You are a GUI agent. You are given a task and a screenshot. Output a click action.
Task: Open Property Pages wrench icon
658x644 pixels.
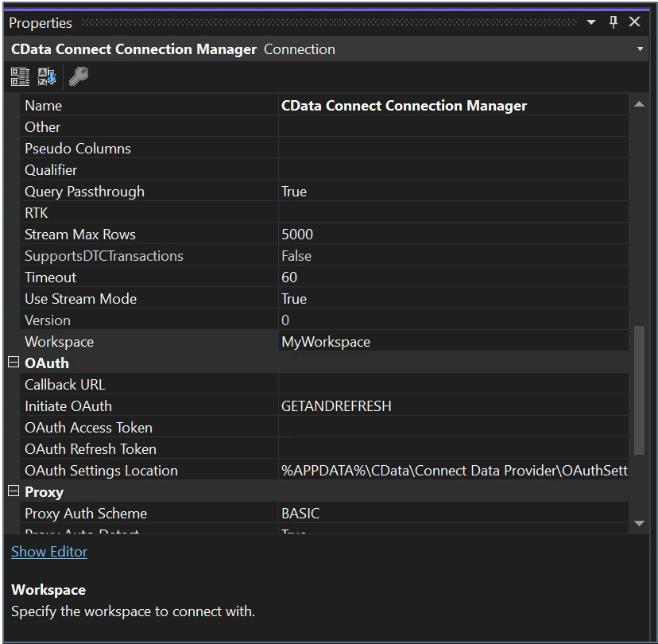click(79, 76)
